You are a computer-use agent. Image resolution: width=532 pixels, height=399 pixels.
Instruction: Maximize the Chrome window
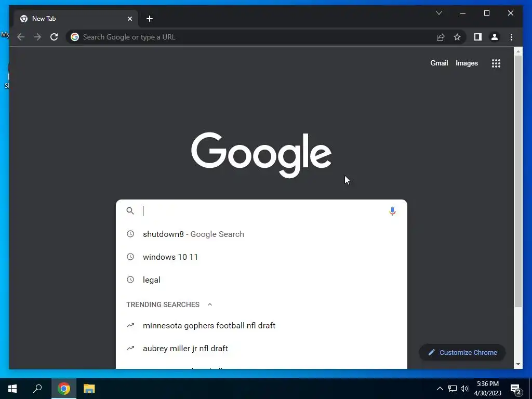(x=486, y=13)
